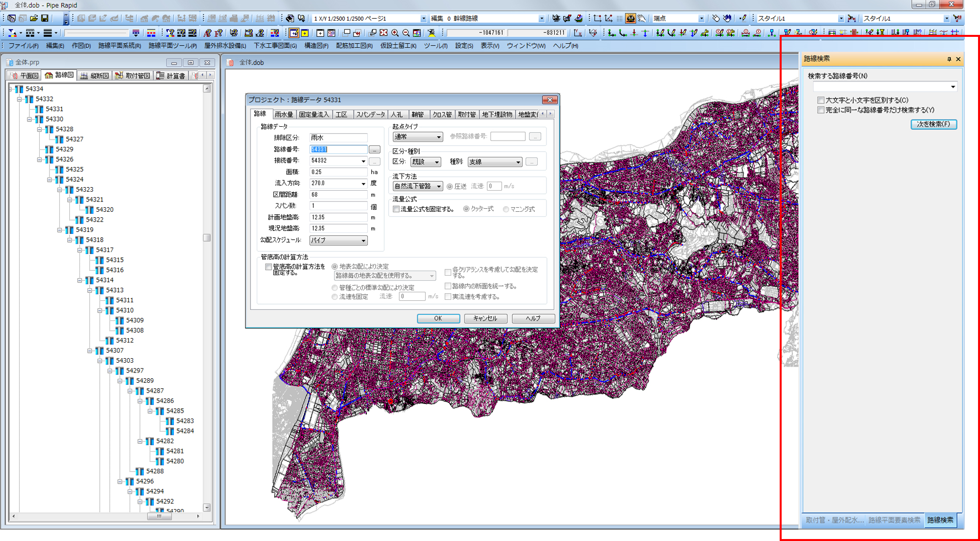Click the zoom in magnifier icon
Screen dimensions: 980x541
click(x=395, y=33)
